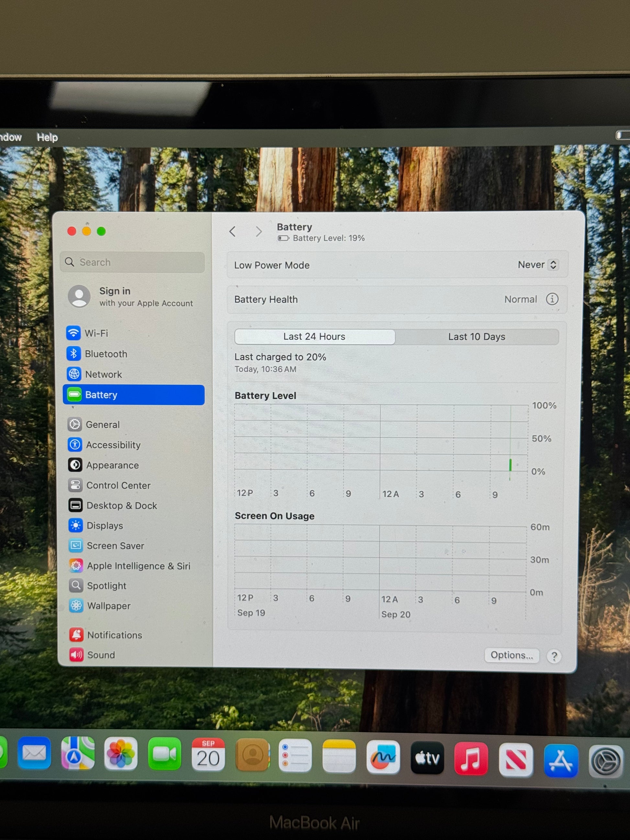Image resolution: width=630 pixels, height=840 pixels.
Task: Select Last 24 Hours segment
Action: [314, 336]
